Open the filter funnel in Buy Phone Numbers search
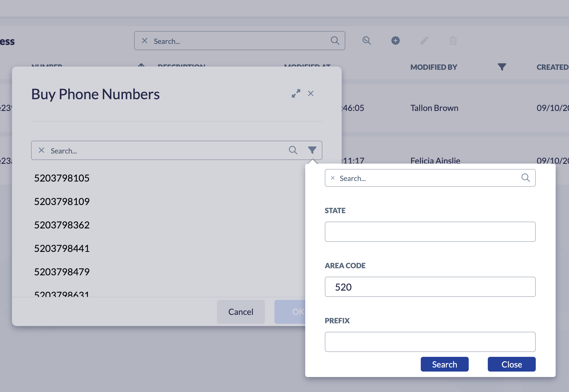 point(312,150)
